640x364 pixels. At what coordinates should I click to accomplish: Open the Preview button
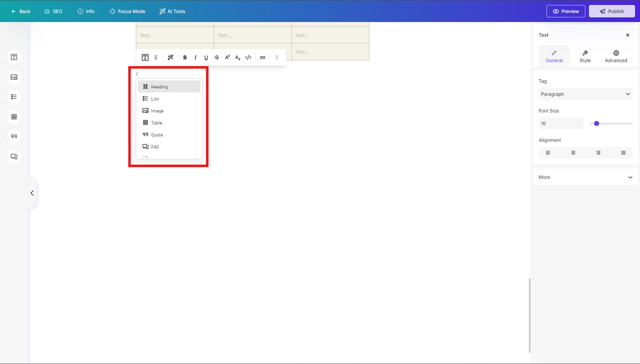point(566,11)
